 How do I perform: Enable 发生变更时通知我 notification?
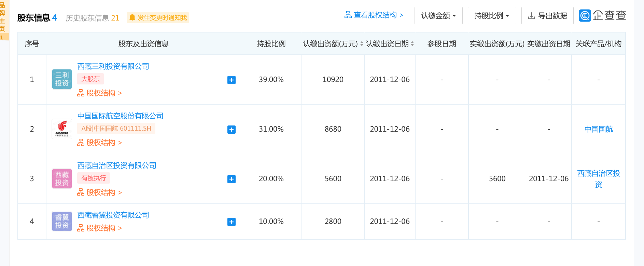[x=158, y=18]
